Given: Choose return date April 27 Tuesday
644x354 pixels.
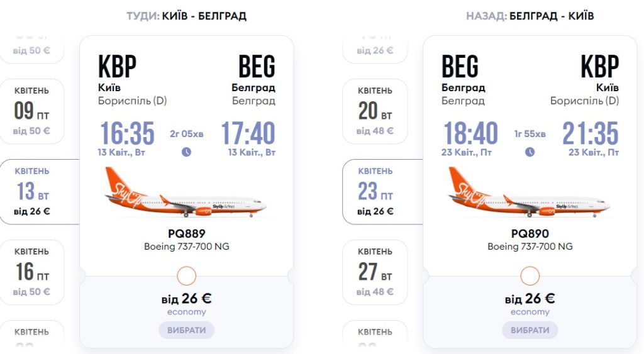Looking at the screenshot, I should point(375,272).
